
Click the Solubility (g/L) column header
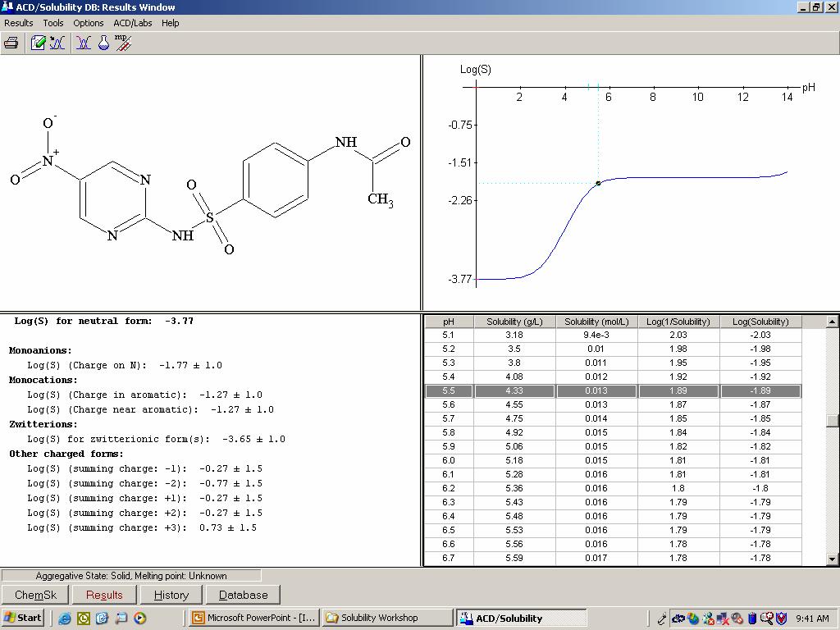(514, 322)
